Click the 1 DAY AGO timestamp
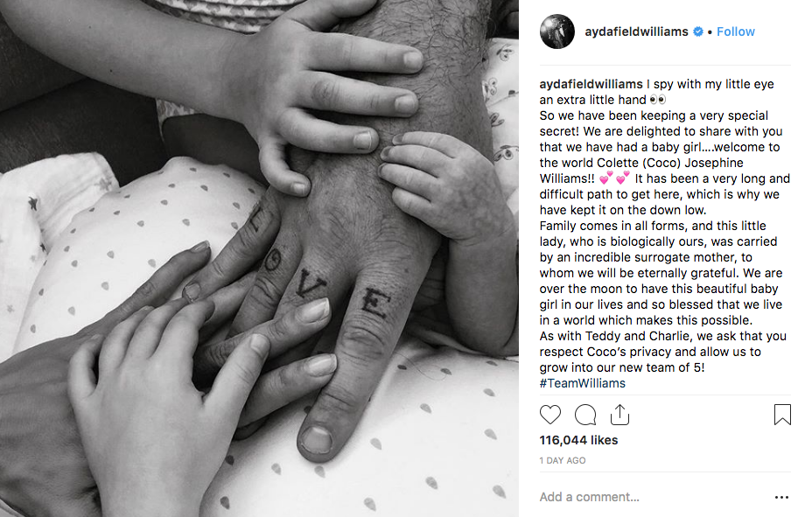This screenshot has width=812, height=517. 563,460
